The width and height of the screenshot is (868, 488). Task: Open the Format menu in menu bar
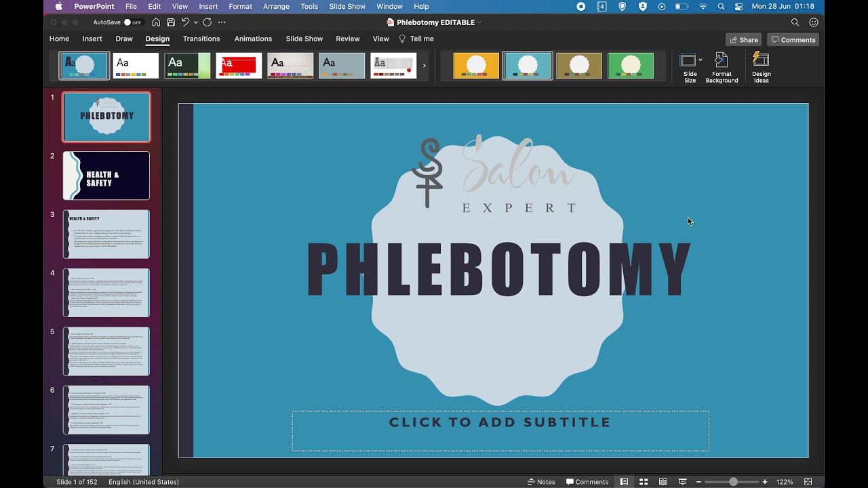point(240,6)
